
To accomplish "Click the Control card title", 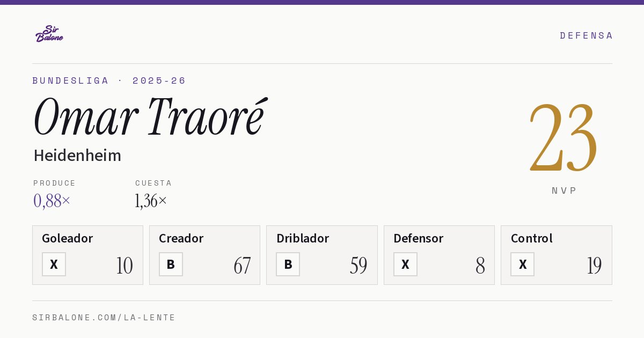I will [532, 238].
